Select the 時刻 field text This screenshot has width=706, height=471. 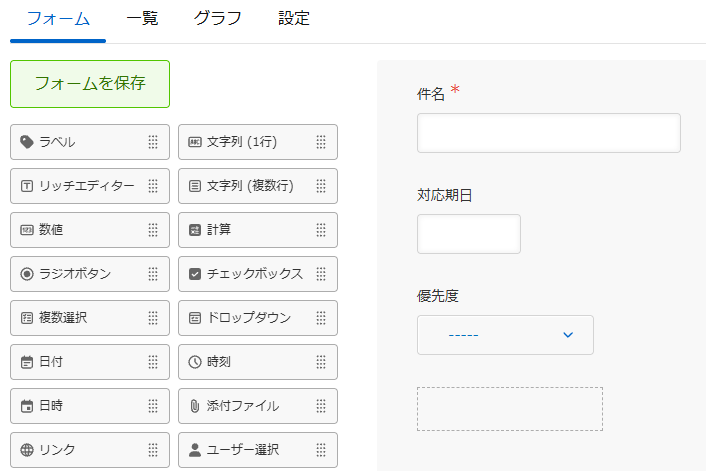pyautogui.click(x=219, y=362)
